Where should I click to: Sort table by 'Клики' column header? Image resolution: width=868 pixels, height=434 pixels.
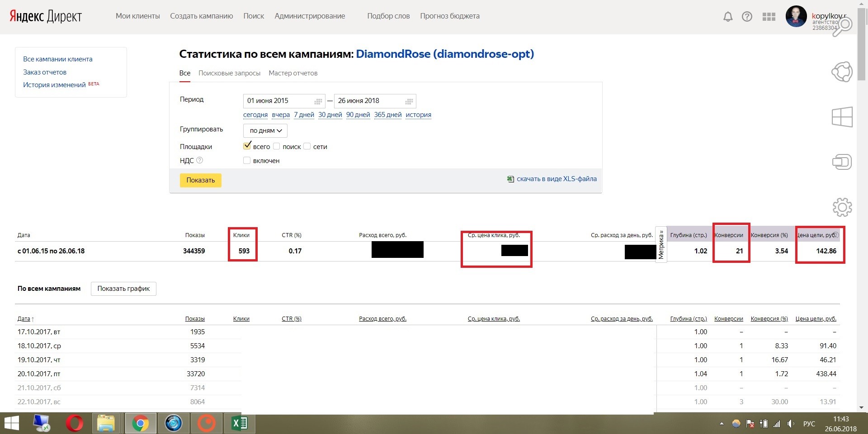241,318
